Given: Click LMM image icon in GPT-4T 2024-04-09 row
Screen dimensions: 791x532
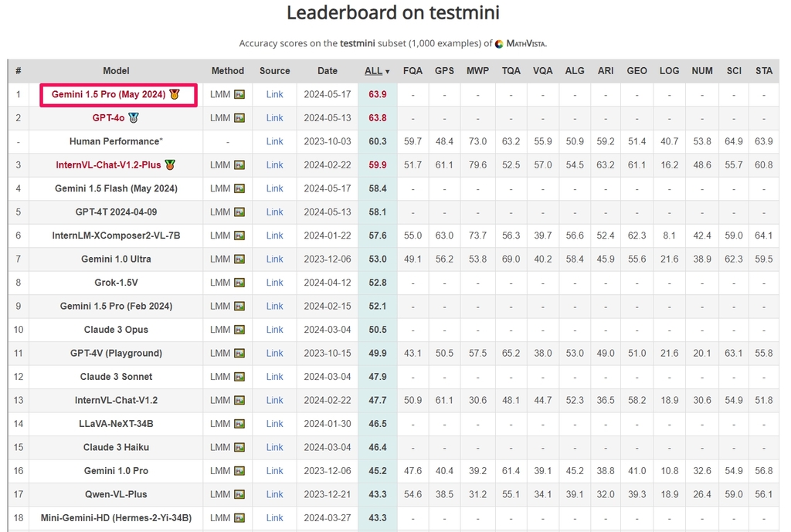Looking at the screenshot, I should [239, 212].
